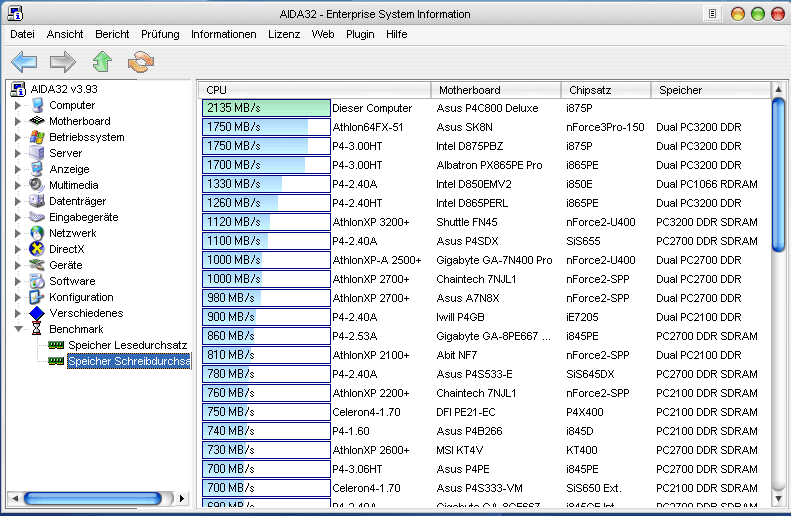Expand the Motherboard tree node

pyautogui.click(x=18, y=122)
